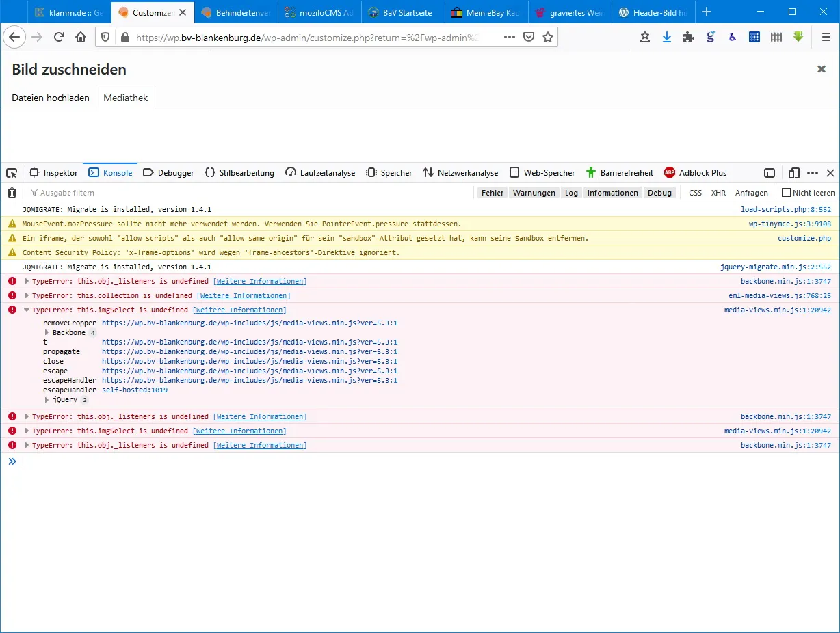Switch to Dateien hochladen tab
The image size is (840, 633).
point(51,98)
